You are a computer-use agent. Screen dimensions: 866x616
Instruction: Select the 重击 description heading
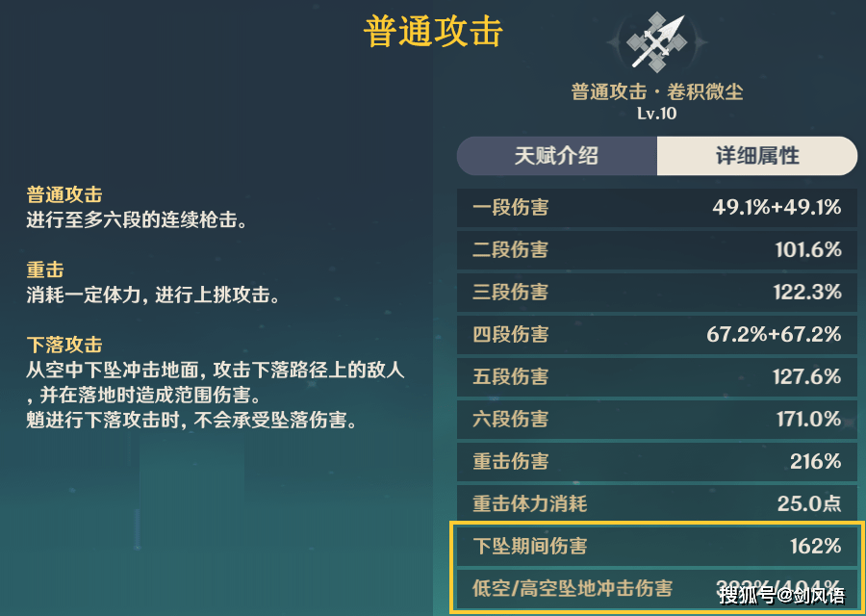coord(44,269)
